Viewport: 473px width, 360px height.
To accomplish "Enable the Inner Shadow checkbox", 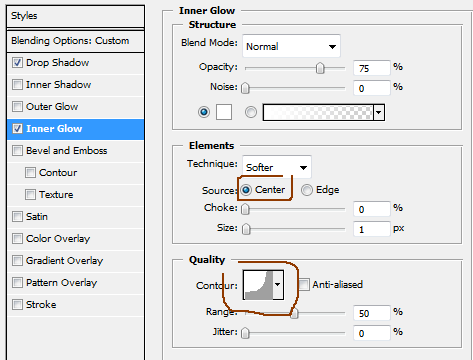I will click(x=17, y=85).
